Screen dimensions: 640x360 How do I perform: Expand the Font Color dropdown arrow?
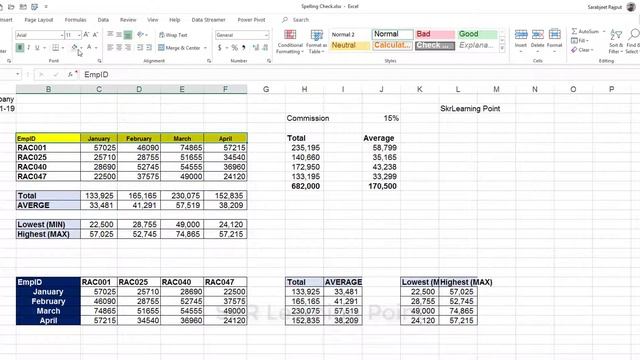click(96, 48)
